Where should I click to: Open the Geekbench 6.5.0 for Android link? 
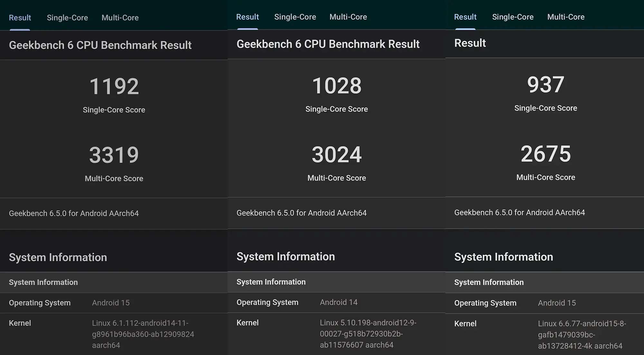74,213
